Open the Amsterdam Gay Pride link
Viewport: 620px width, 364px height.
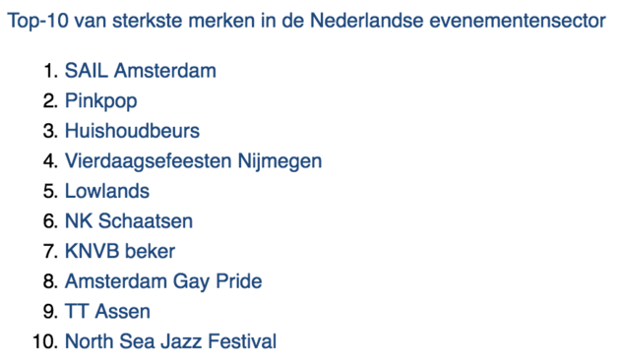tap(163, 282)
